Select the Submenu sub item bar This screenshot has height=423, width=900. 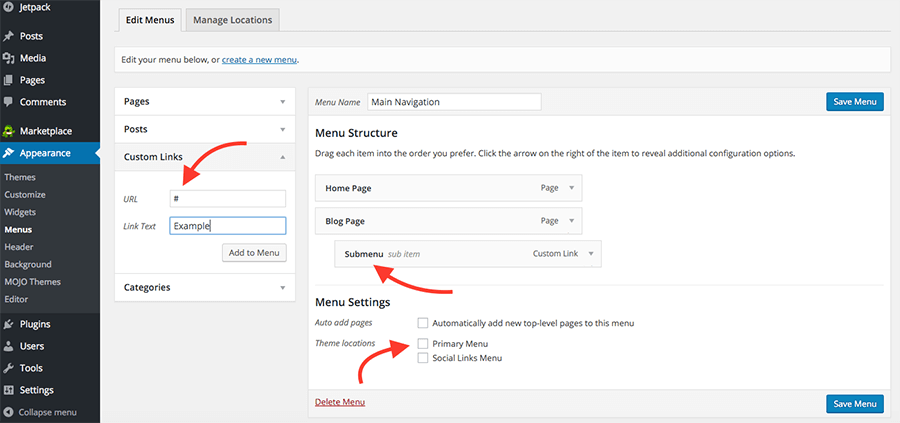click(x=468, y=254)
